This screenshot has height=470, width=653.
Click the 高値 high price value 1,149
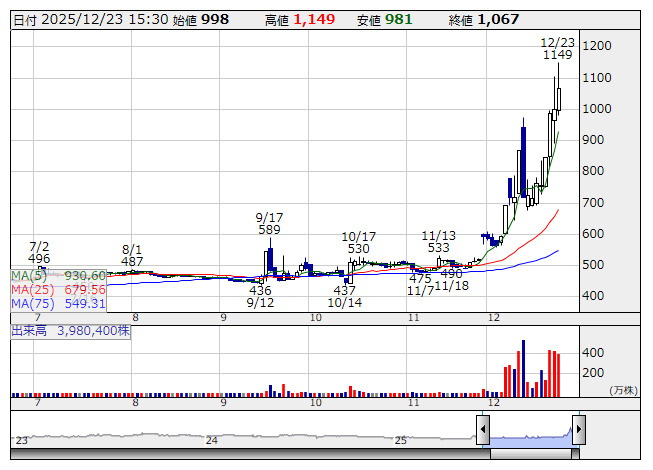317,20
